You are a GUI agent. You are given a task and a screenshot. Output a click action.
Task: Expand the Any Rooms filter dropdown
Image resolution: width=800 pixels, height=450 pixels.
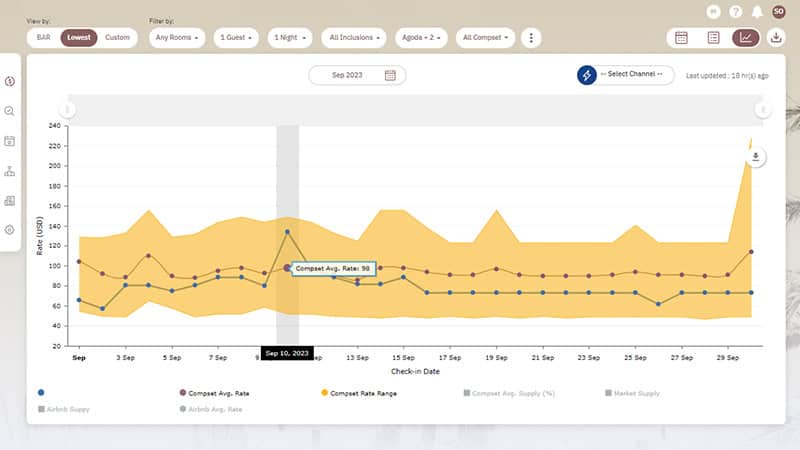point(177,38)
